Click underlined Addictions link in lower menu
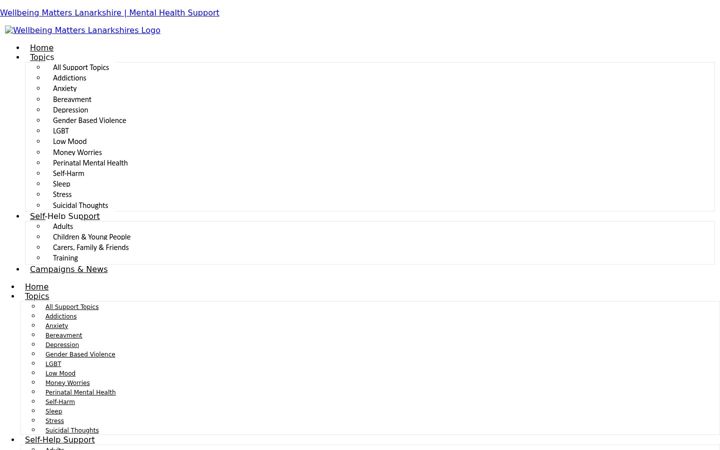 pos(61,316)
